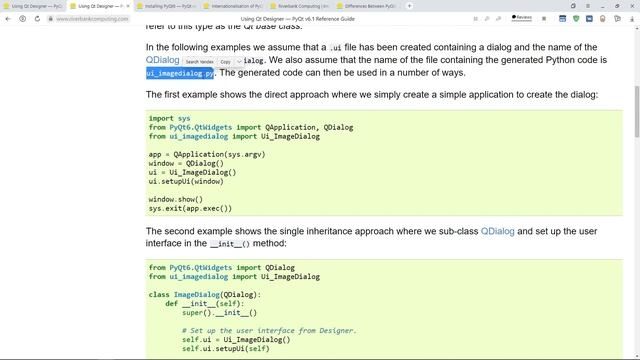Viewport: 640px width, 360px height.
Task: Open the circular icon next to back arrow
Action: pyautogui.click(x=22, y=19)
